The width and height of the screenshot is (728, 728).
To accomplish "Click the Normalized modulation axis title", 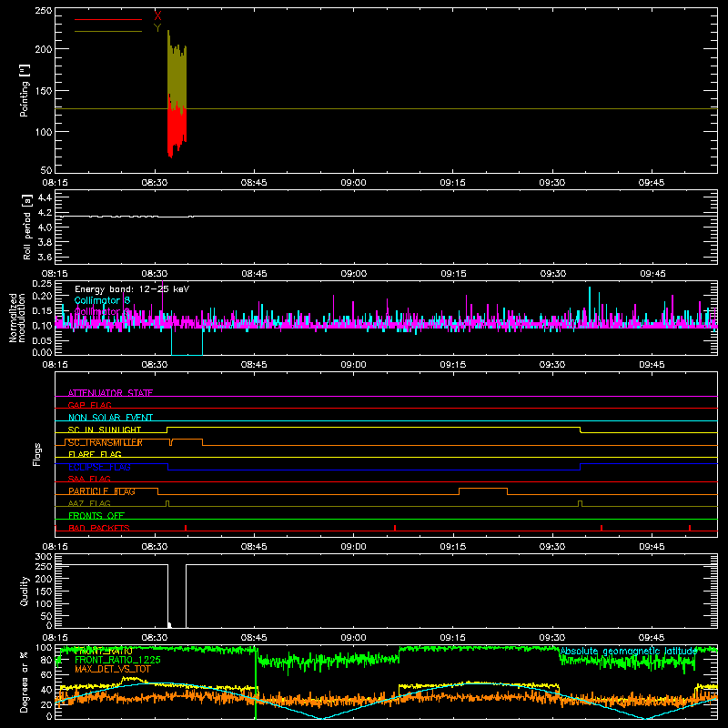I will pyautogui.click(x=17, y=318).
